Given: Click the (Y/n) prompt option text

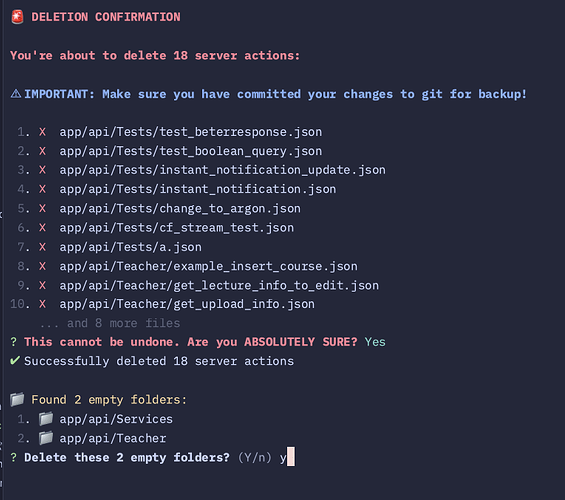Looking at the screenshot, I should [254, 457].
